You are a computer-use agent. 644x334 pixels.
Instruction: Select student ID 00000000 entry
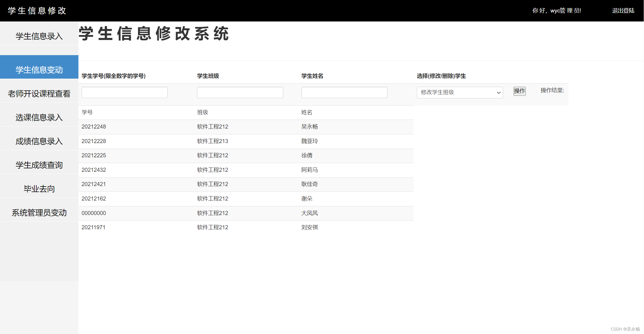tap(94, 213)
